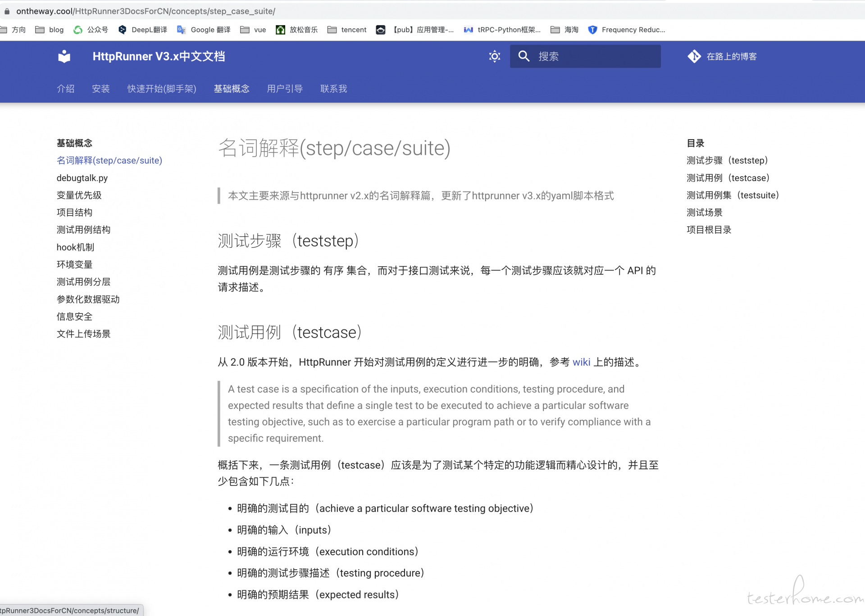Switch to the 安装 tab
The image size is (865, 616).
(x=101, y=89)
